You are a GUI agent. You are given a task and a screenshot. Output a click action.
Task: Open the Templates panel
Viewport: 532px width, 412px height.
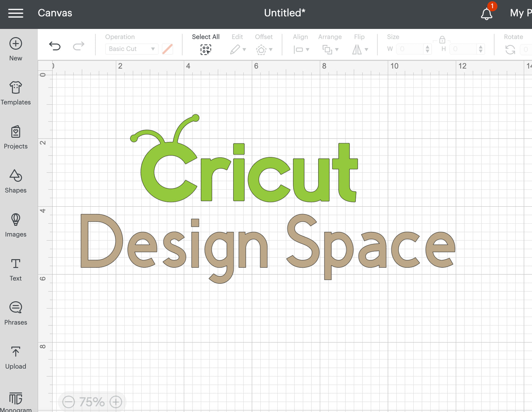16,93
